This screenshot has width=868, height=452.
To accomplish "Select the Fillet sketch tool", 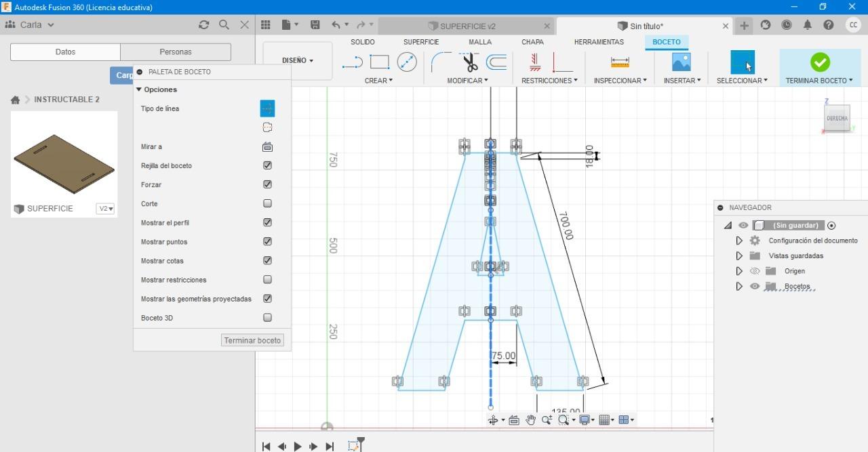I will tap(441, 62).
